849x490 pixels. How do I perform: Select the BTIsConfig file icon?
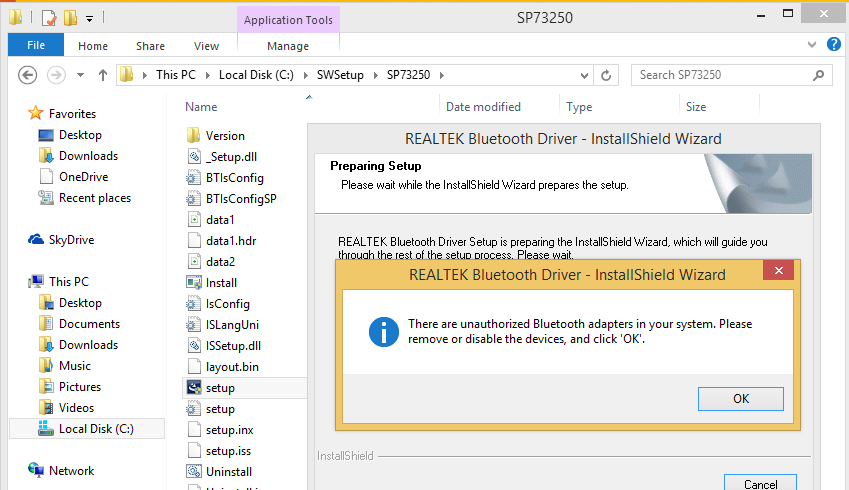(x=193, y=178)
